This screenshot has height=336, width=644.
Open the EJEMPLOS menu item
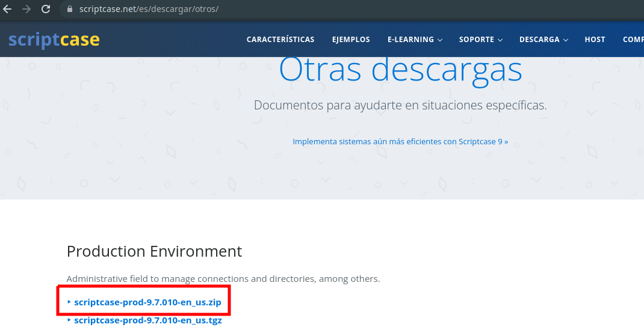[351, 40]
